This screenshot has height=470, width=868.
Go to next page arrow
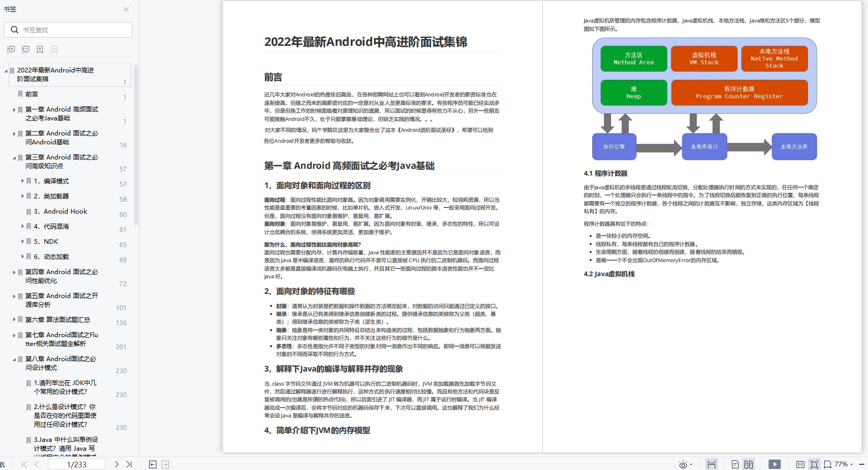point(116,464)
